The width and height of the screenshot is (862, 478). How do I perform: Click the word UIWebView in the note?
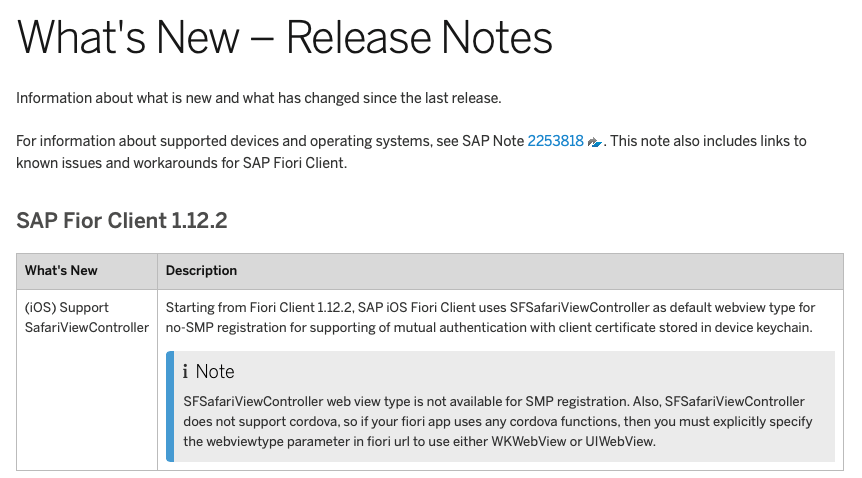point(619,442)
